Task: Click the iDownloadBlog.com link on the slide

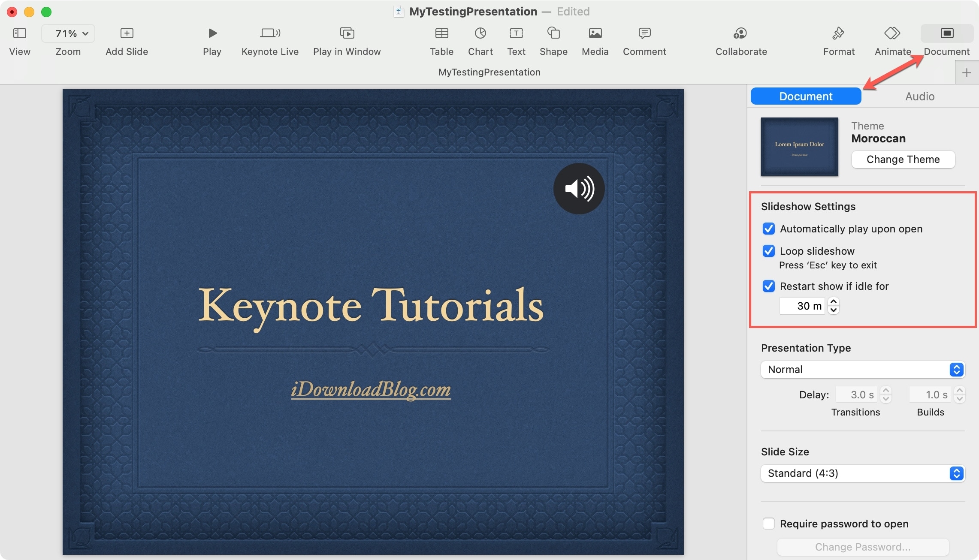Action: 371,389
